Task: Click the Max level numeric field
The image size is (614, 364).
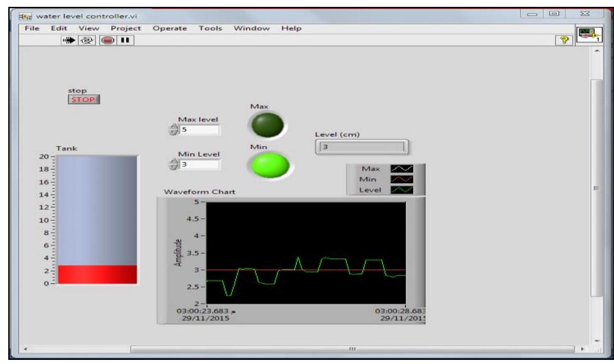Action: [x=199, y=130]
